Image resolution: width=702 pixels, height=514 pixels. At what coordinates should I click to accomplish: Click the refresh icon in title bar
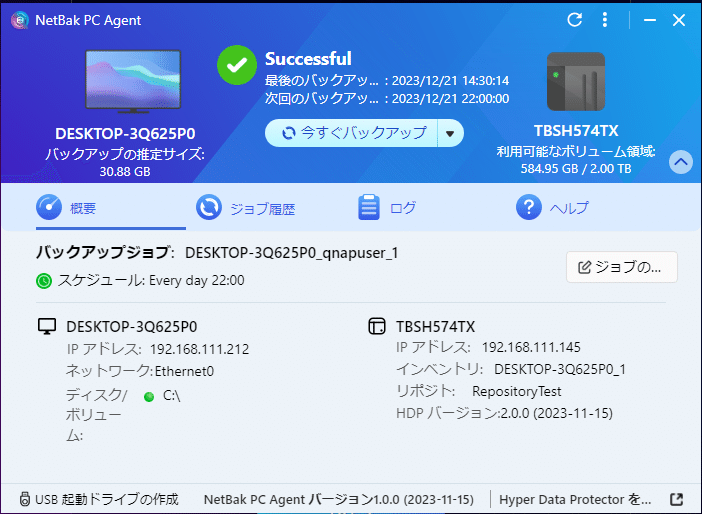(x=574, y=20)
